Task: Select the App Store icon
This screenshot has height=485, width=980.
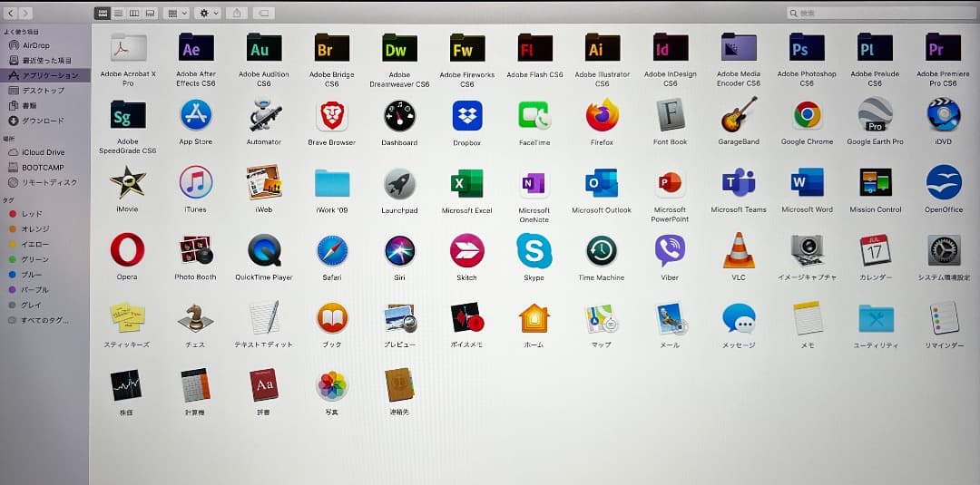Action: pos(196,115)
